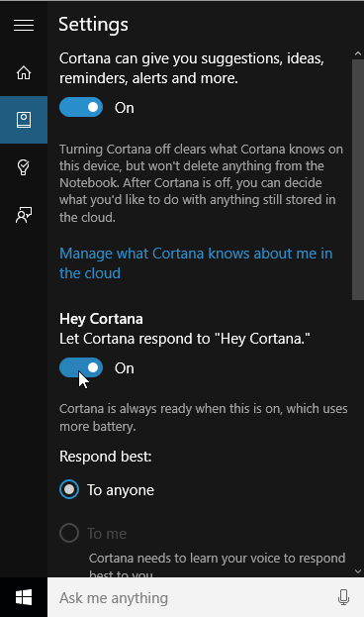Click the 'Respond best:' label

(106, 457)
